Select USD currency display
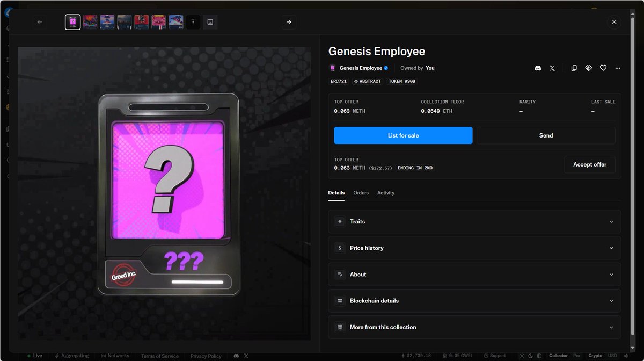Screen dimensions: 644x361 tap(612, 356)
